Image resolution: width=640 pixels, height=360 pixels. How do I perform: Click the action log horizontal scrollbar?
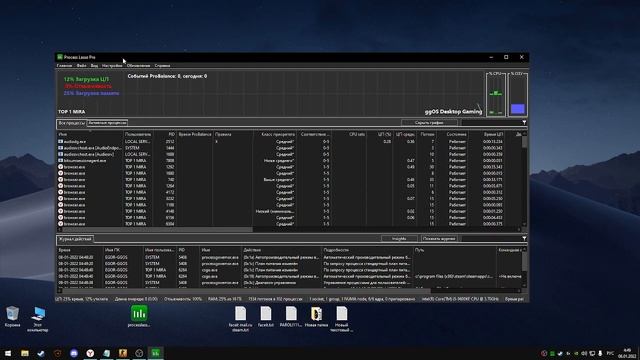pos(289,291)
